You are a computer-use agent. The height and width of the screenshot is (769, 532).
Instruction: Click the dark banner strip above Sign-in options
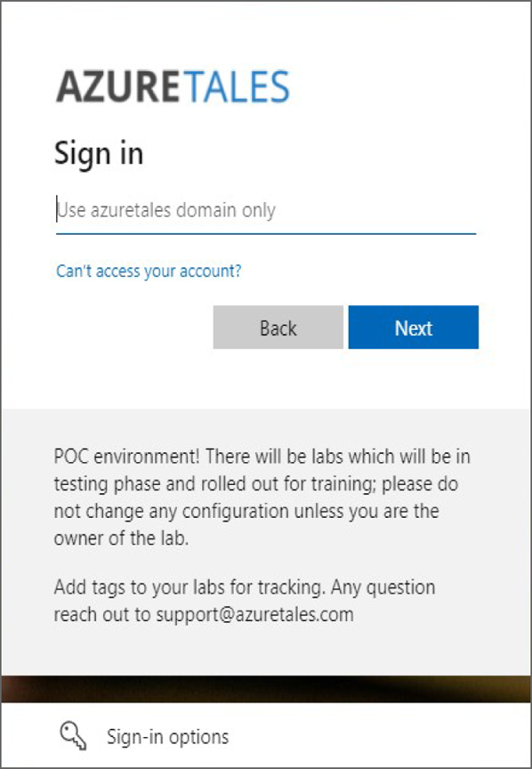[266, 689]
